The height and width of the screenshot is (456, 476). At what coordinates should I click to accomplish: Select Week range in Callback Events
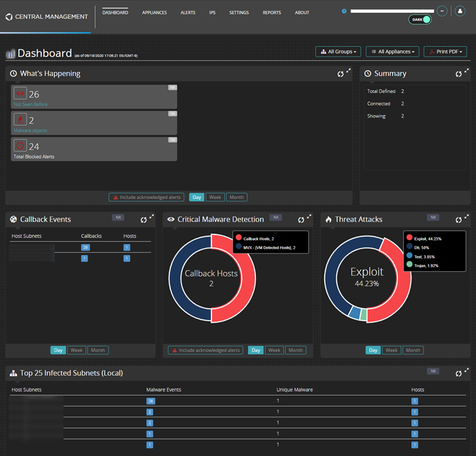(76, 350)
